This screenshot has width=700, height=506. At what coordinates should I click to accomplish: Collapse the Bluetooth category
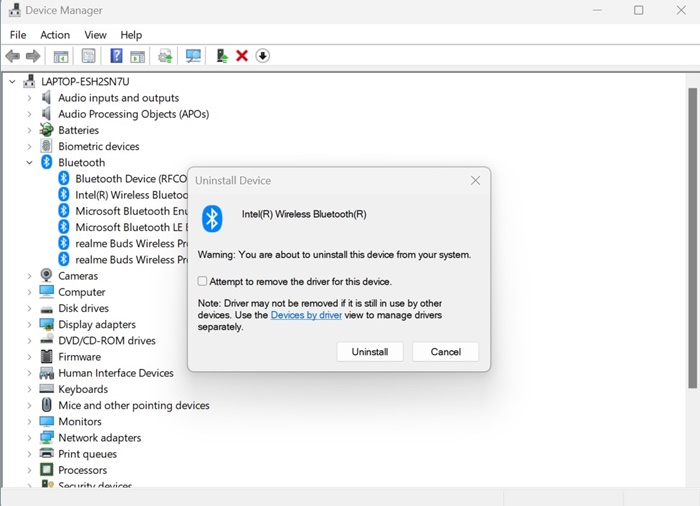[x=29, y=163]
